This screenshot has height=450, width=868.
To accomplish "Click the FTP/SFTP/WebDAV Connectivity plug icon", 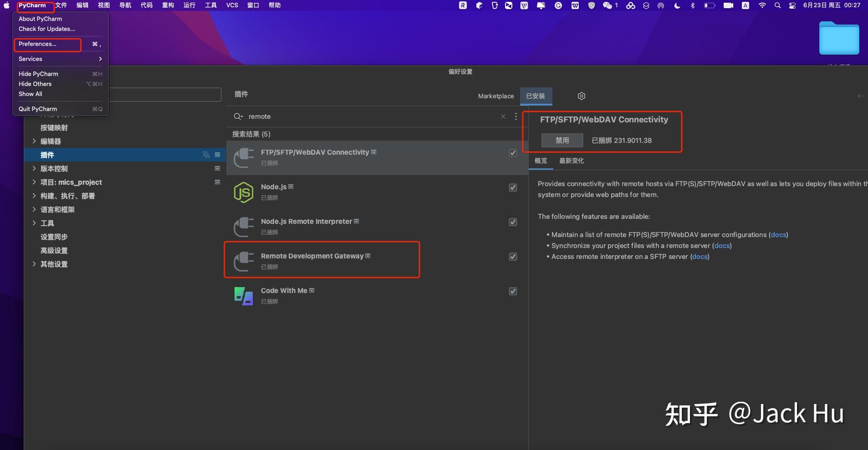I will click(x=243, y=158).
